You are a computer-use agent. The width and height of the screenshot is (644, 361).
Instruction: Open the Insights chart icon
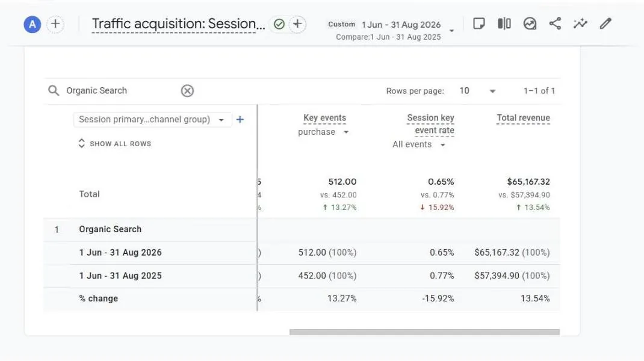tap(530, 23)
